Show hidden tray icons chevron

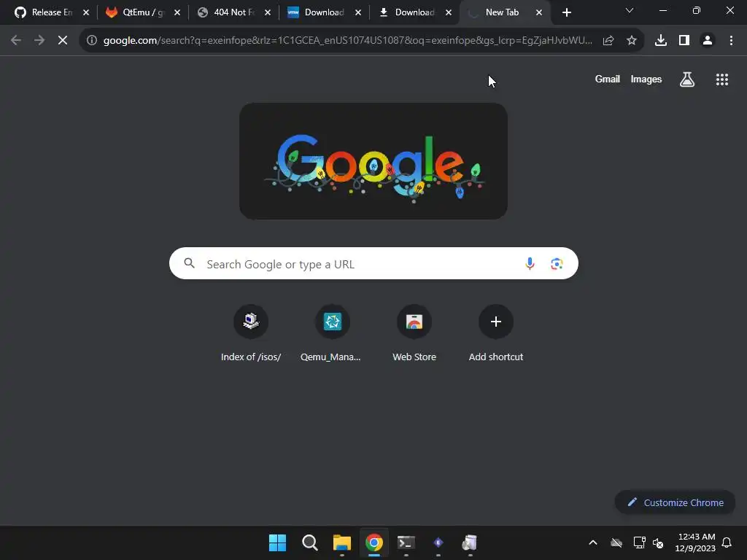click(x=592, y=542)
